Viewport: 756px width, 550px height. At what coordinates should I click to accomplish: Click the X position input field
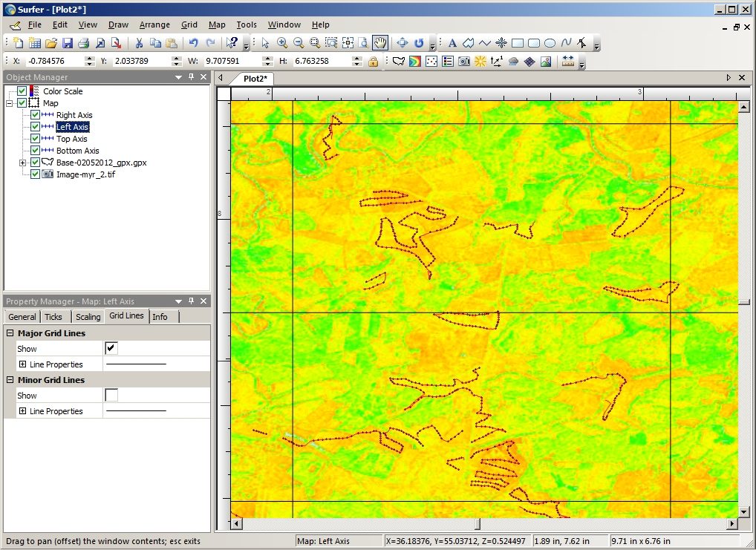[54, 61]
